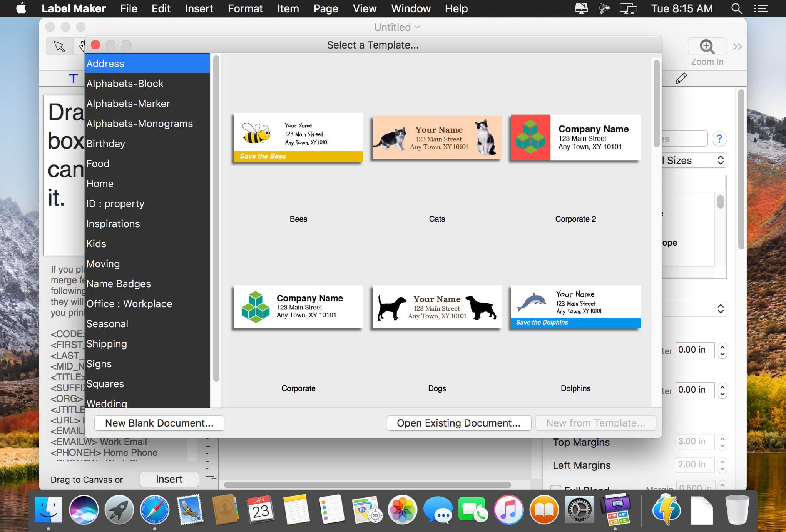Open the Alphabets-Monograms category
786x532 pixels.
pos(147,124)
